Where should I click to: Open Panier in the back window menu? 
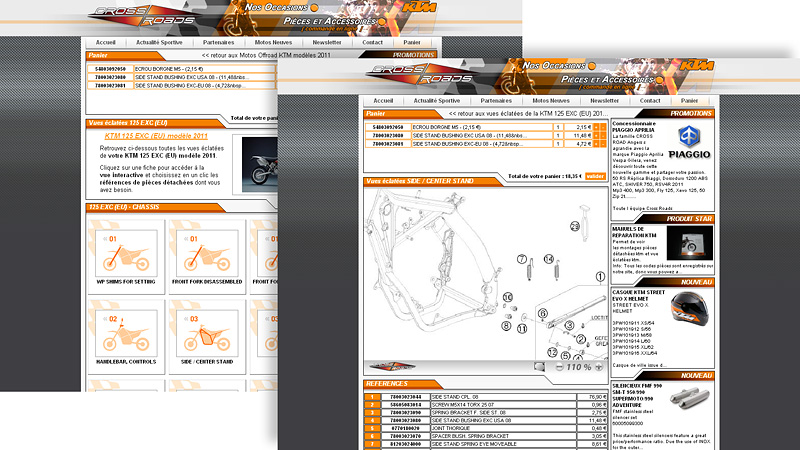pyautogui.click(x=412, y=42)
